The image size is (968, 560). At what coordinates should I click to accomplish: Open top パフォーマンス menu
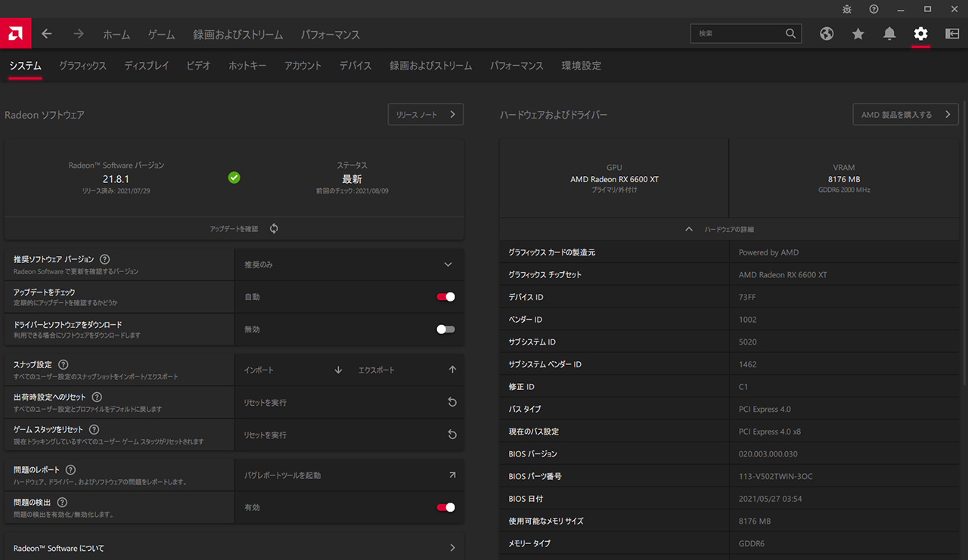[330, 35]
